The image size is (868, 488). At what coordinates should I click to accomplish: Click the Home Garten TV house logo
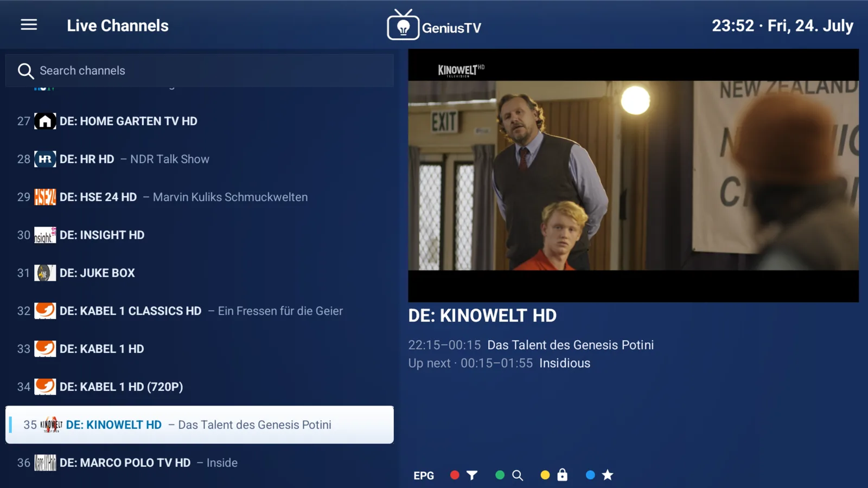tap(45, 121)
